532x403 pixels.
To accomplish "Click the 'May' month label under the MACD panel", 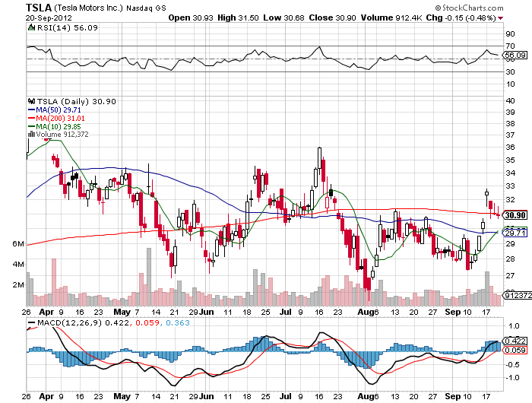I will 122,397.
